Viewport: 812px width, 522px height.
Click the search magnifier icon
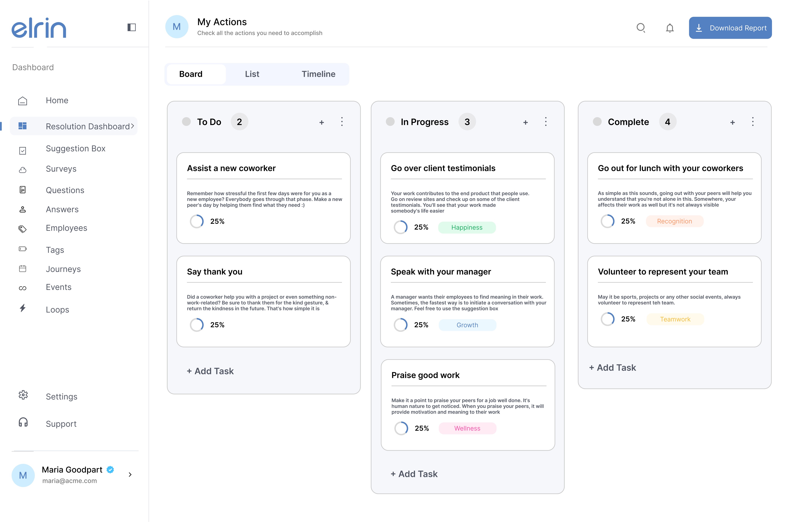[640, 28]
